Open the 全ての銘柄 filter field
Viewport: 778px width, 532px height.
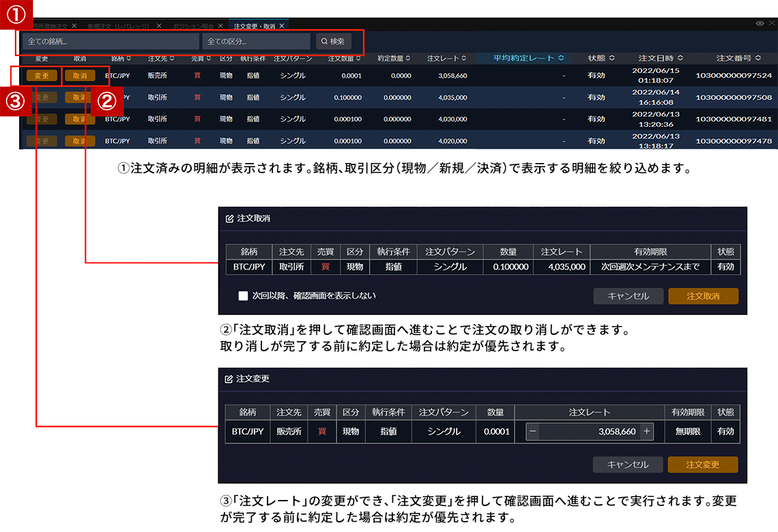pyautogui.click(x=111, y=41)
